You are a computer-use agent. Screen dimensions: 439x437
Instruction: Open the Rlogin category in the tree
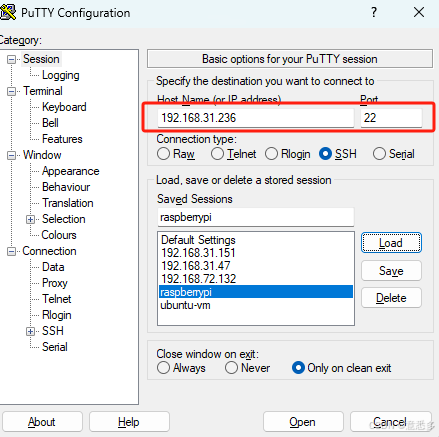(57, 315)
